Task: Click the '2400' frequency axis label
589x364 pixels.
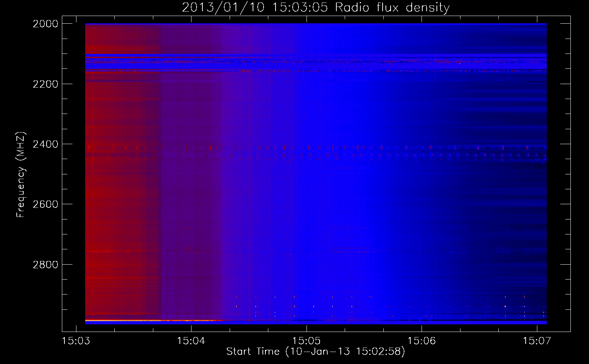Action: [46, 145]
